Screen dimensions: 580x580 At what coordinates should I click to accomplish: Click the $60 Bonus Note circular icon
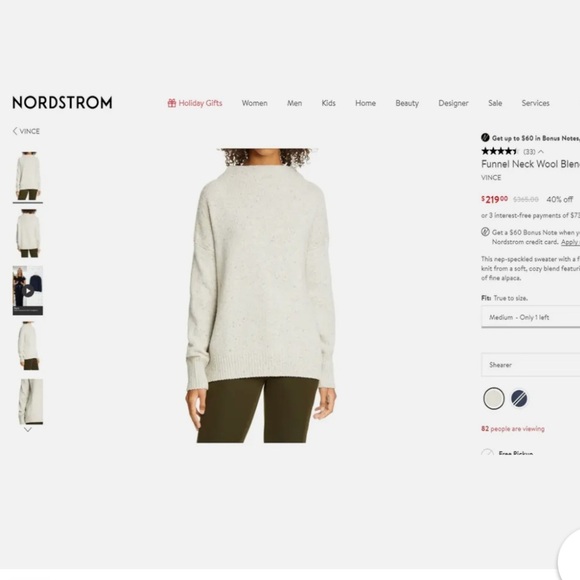[x=485, y=232]
